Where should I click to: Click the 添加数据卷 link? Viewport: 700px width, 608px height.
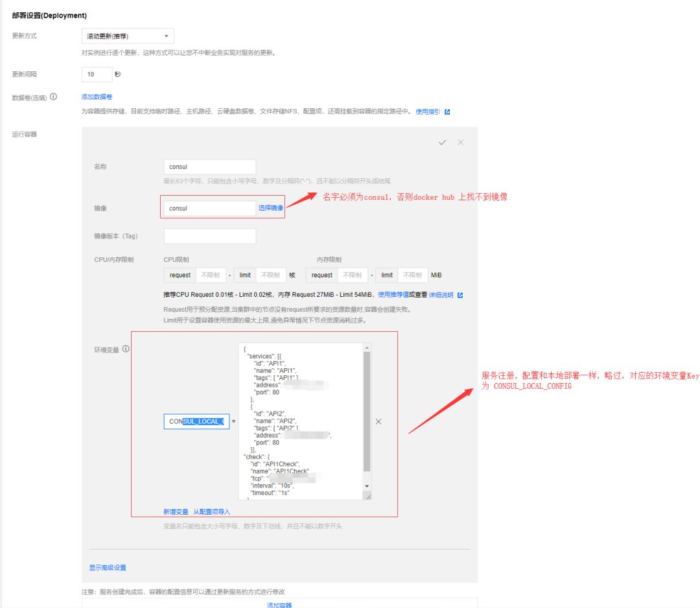pyautogui.click(x=97, y=97)
